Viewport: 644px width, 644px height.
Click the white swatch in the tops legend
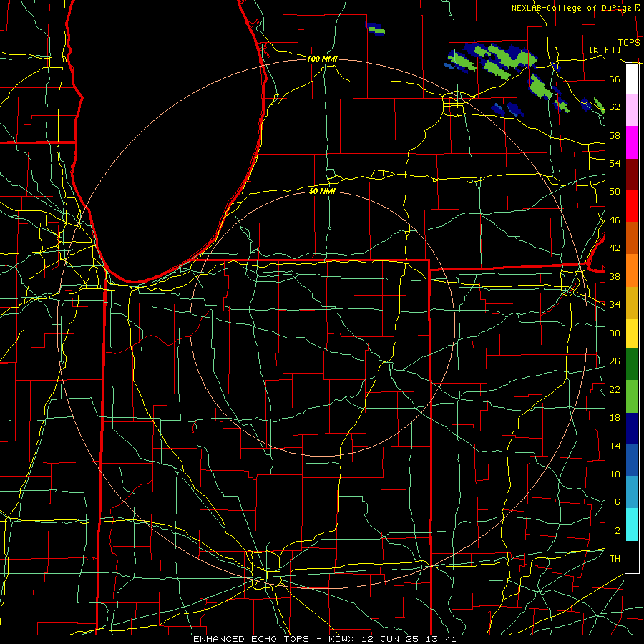tap(632, 79)
